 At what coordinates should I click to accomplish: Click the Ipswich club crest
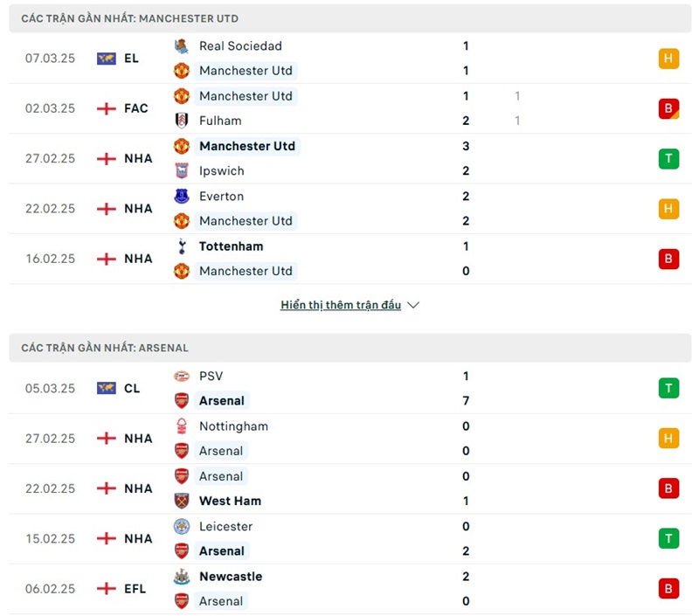point(181,171)
